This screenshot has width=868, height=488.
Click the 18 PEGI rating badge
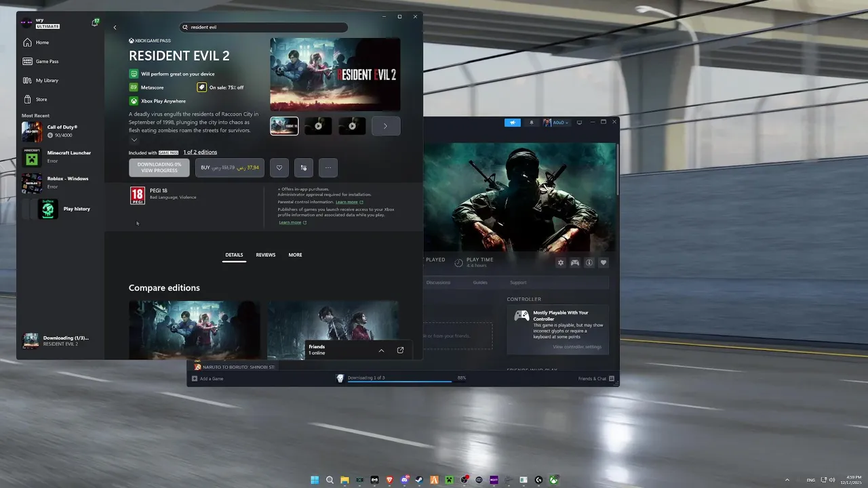[x=137, y=197]
